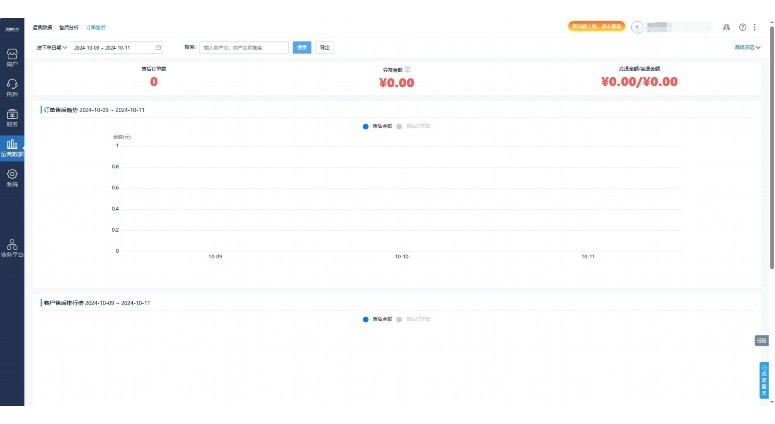Click the 0.4 y-axis label
This screenshot has height=424, width=775.
tap(115, 209)
